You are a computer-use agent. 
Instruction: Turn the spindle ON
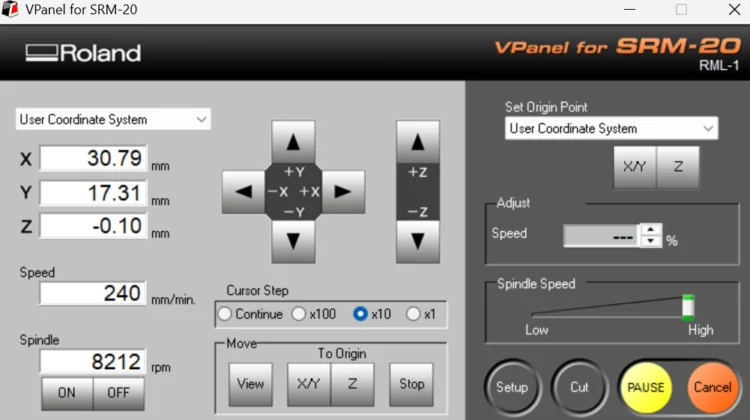click(67, 393)
